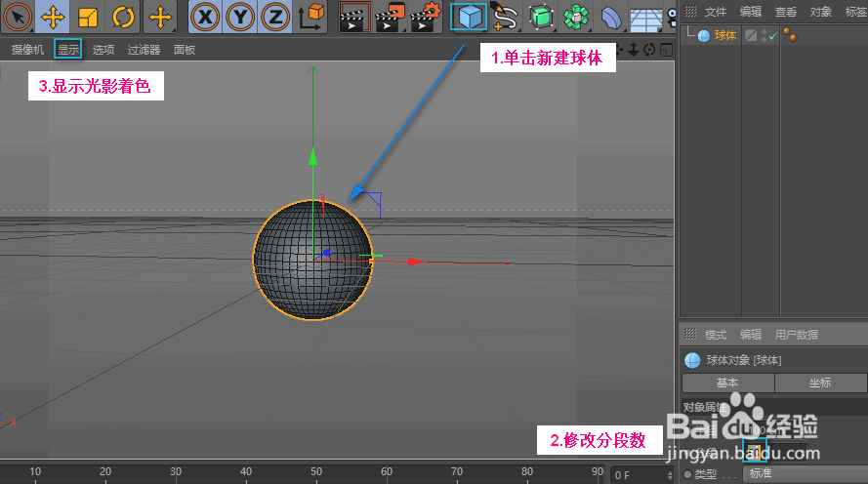Click the viewport rotate view icon
The height and width of the screenshot is (484, 868).
click(650, 50)
